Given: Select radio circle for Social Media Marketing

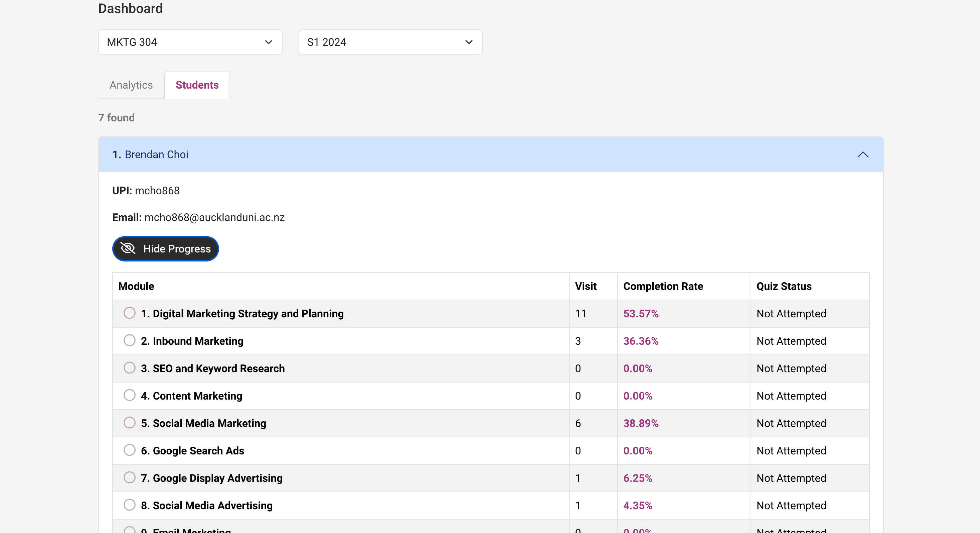Looking at the screenshot, I should (x=129, y=423).
